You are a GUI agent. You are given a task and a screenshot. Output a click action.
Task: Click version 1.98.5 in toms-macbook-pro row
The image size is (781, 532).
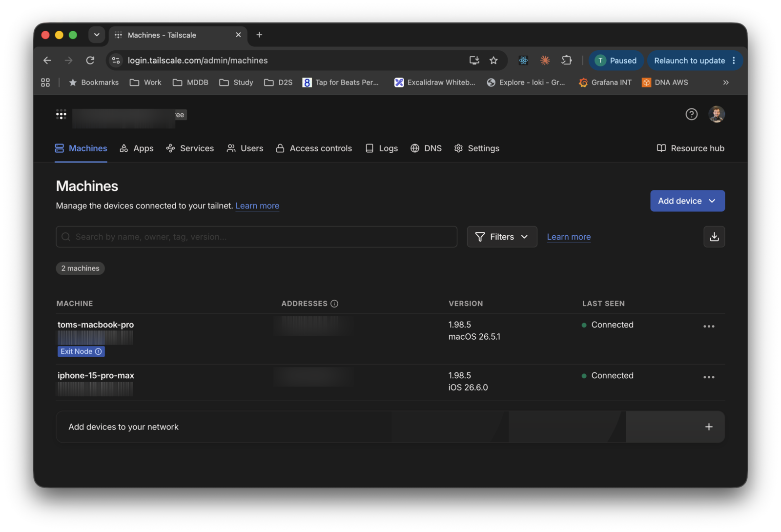460,325
